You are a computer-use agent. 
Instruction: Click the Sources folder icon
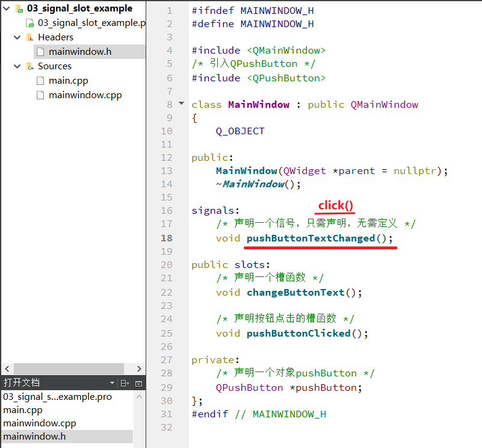[x=30, y=66]
